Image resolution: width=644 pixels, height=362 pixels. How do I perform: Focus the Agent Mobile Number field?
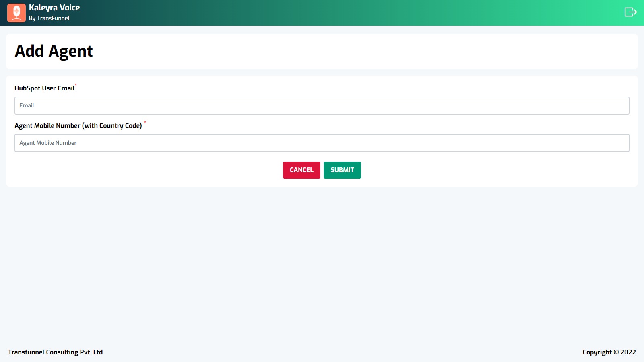322,143
